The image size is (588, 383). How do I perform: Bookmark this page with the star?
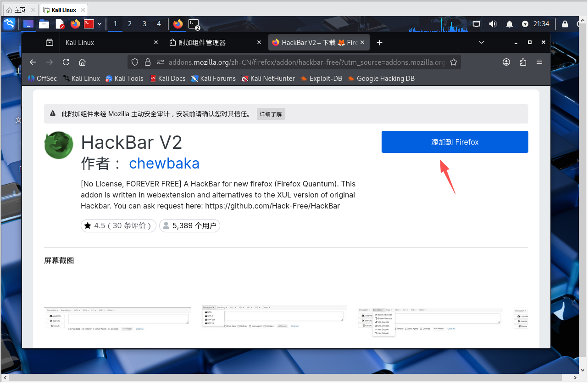click(454, 62)
